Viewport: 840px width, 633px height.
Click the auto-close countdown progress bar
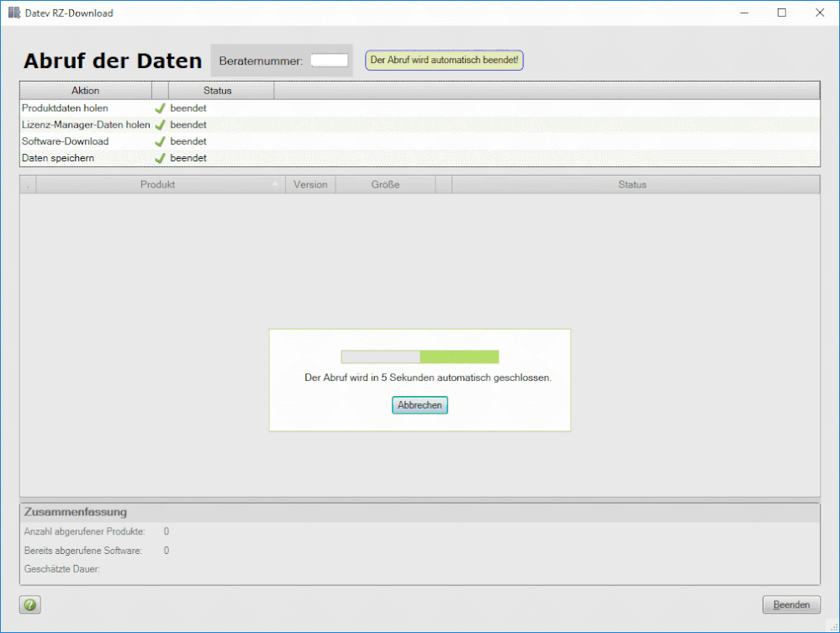coord(420,356)
